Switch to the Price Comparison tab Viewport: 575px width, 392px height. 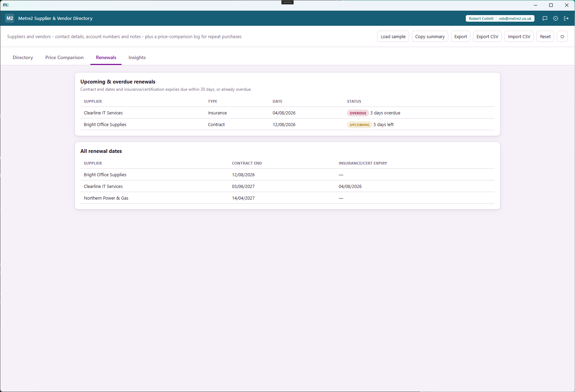(x=65, y=57)
